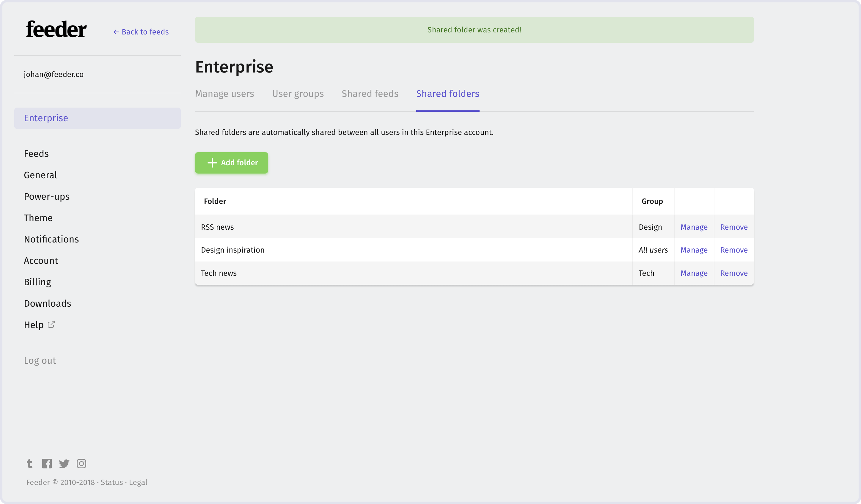Viewport: 861px width, 504px height.
Task: Switch to the Shared feeds tab
Action: pos(370,94)
